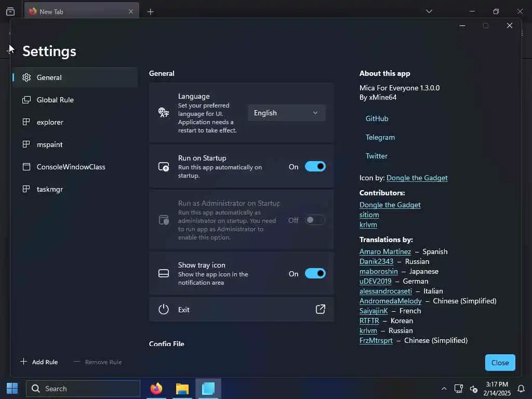This screenshot has height=399, width=532.
Task: Click the Firefox tab overview icon
Action: coord(10,11)
